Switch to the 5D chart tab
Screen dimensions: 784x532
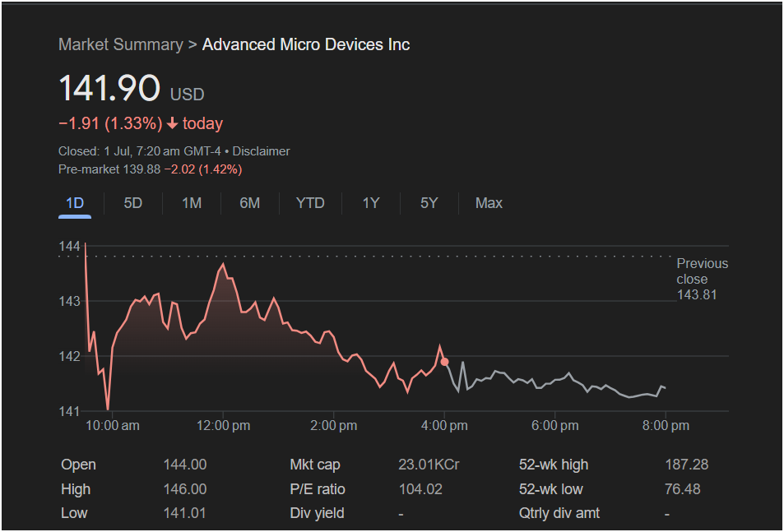click(x=133, y=203)
